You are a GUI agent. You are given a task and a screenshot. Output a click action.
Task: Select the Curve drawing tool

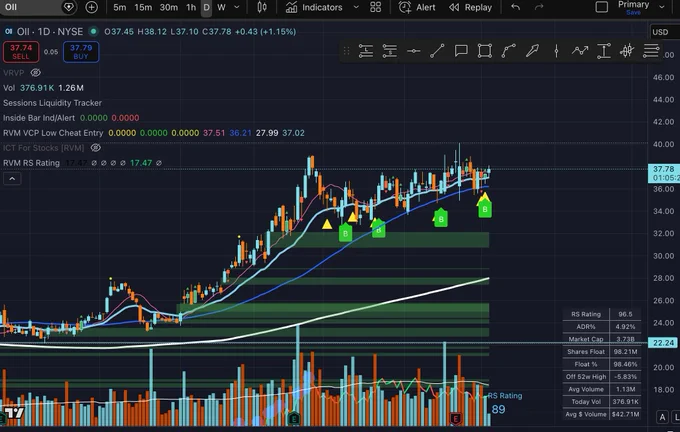[x=508, y=51]
